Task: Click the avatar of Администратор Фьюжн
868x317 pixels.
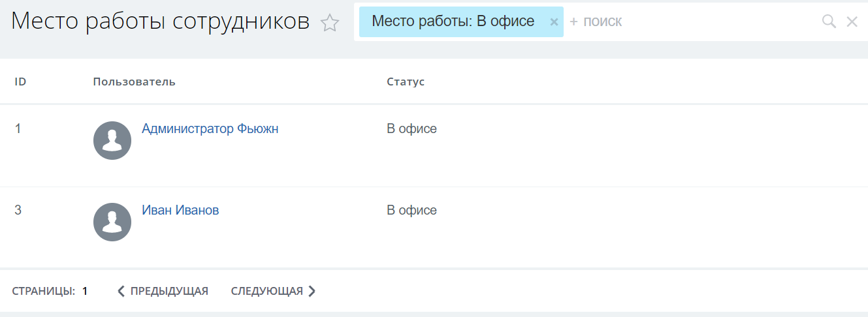Action: click(112, 140)
